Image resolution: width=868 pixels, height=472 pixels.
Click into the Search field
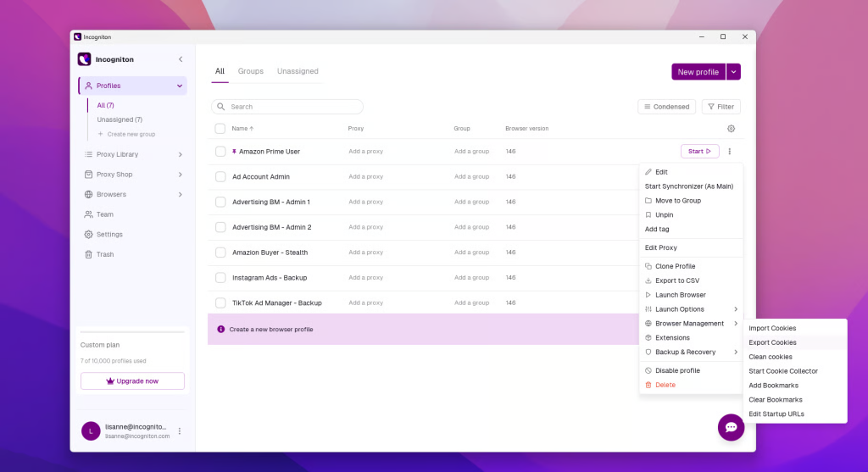[287, 106]
